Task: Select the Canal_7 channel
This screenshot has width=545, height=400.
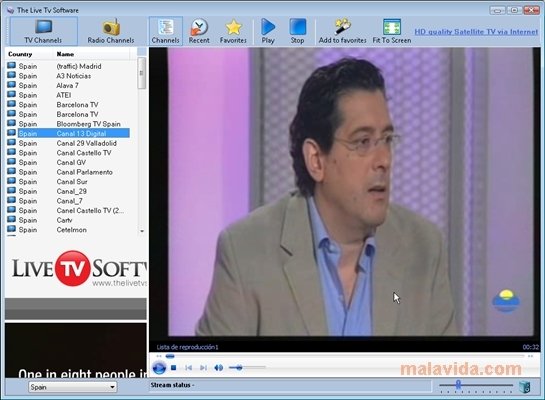Action: [x=74, y=201]
